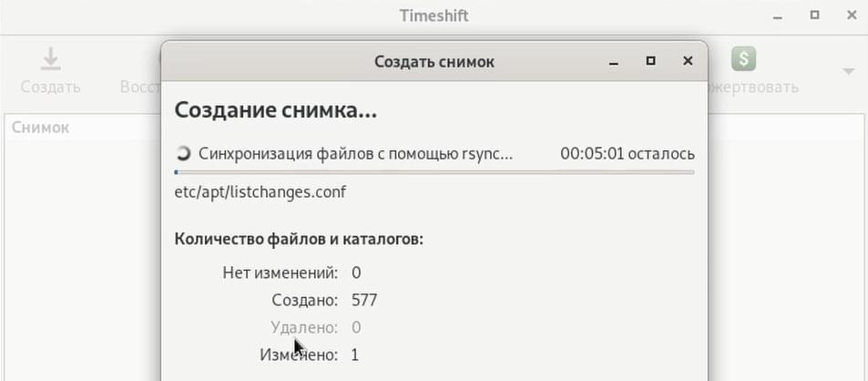Click the Создать toolbar label
The width and height of the screenshot is (868, 381).
pos(50,87)
